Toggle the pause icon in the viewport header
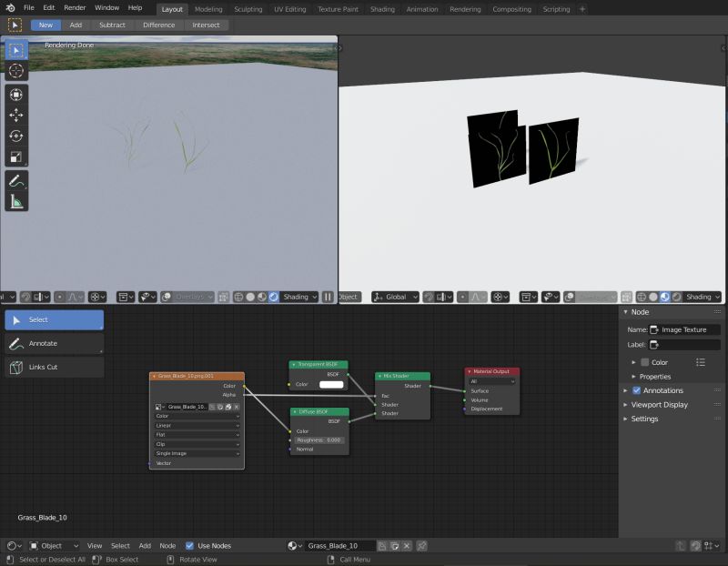 pos(328,296)
